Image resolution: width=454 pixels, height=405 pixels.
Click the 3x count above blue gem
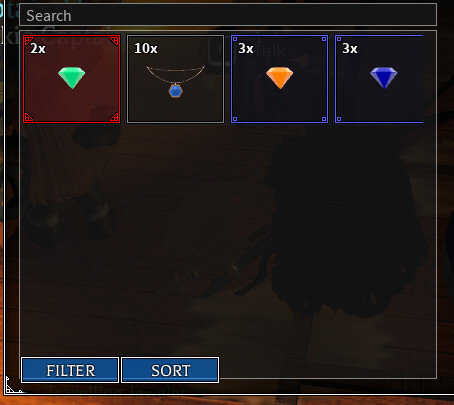pyautogui.click(x=350, y=49)
